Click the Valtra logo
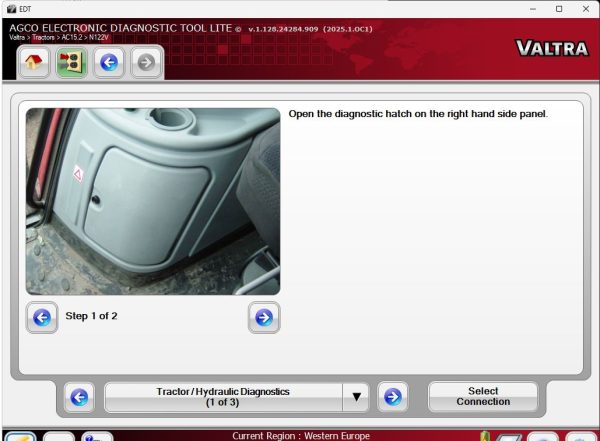 tap(552, 49)
